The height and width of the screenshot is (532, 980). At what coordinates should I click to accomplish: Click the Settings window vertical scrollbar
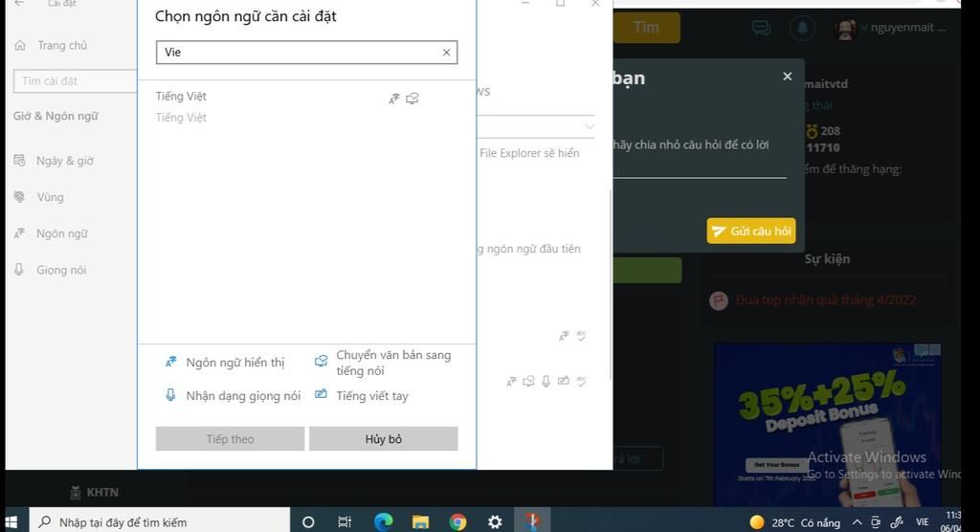[611, 284]
